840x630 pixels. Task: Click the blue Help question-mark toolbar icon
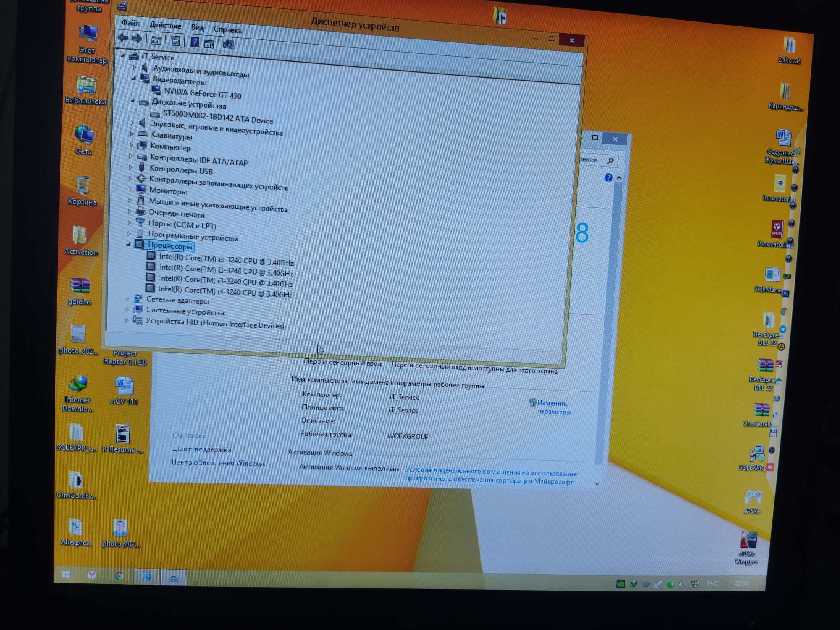194,42
